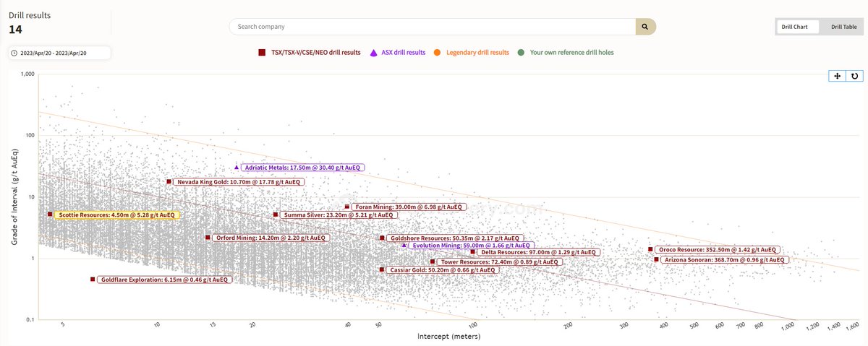The width and height of the screenshot is (868, 346).
Task: Open Adriatic Metals 17.50m @ 30.40 g/t label
Action: point(302,168)
